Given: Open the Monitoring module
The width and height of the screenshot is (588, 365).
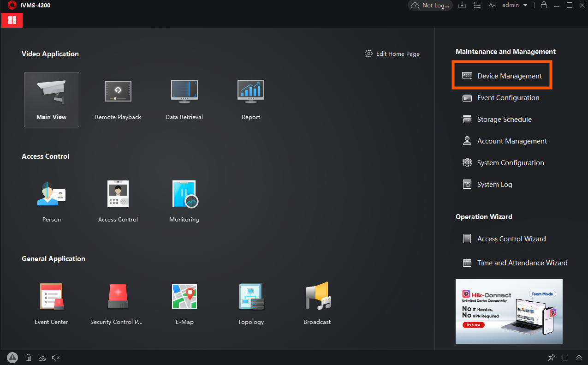Looking at the screenshot, I should click(x=184, y=202).
